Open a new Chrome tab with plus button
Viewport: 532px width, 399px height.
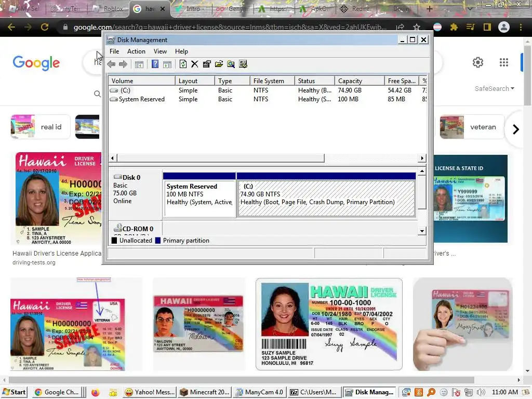pyautogui.click(x=429, y=9)
